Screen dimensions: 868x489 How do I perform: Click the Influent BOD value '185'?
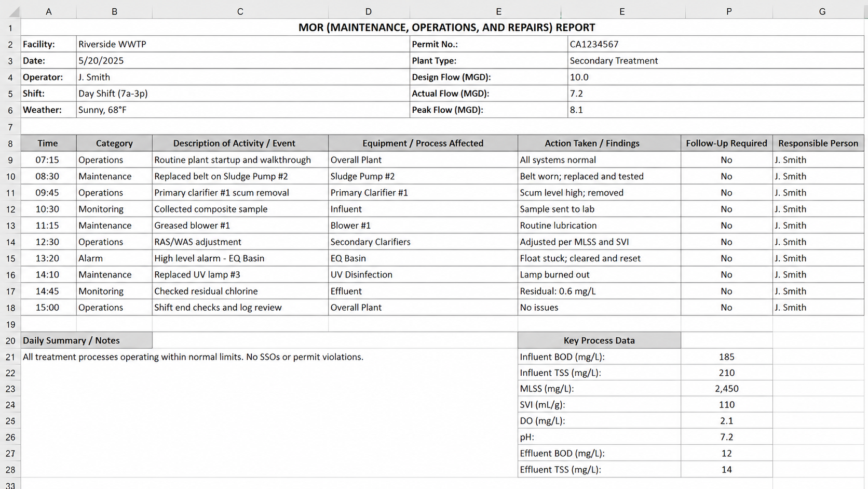pyautogui.click(x=726, y=356)
